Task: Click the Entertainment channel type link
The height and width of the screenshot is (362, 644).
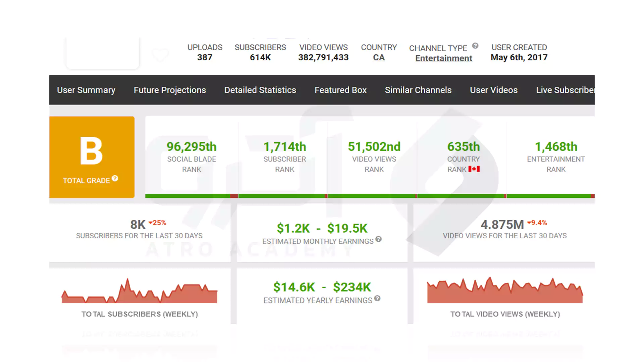Action: pyautogui.click(x=443, y=58)
